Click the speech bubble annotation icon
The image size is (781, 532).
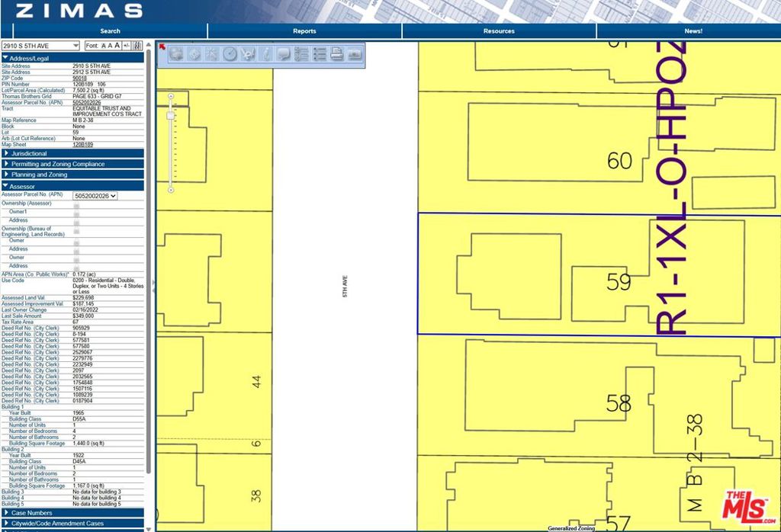click(x=284, y=54)
